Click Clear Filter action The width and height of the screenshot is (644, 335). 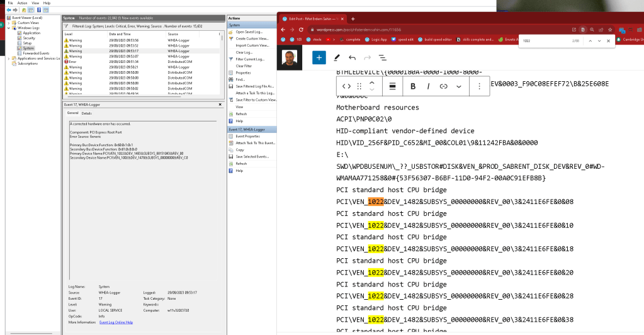(244, 65)
